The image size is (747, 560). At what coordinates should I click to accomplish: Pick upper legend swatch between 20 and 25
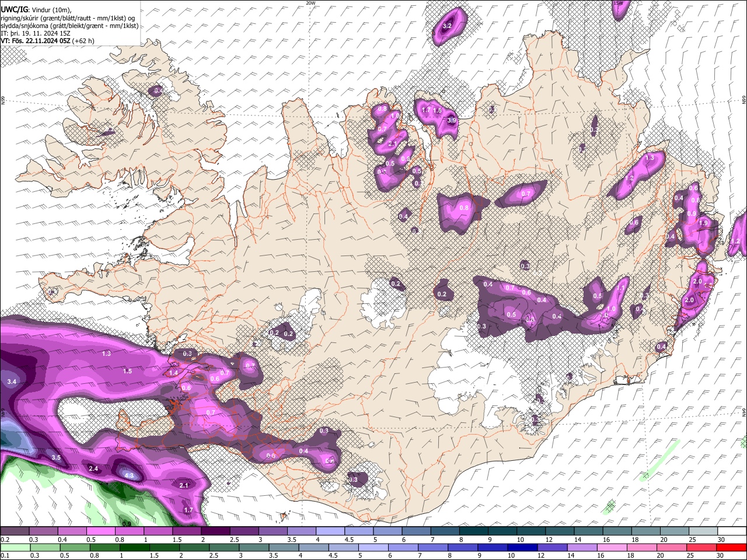[x=674, y=531]
